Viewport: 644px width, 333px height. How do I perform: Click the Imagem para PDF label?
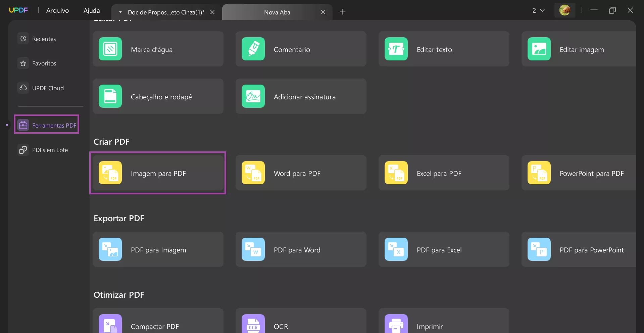pyautogui.click(x=158, y=174)
